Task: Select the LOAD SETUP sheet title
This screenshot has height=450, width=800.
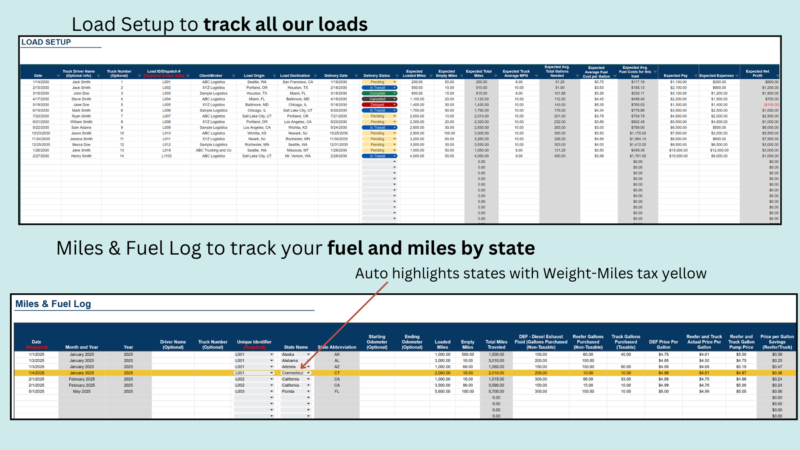Action: 46,42
